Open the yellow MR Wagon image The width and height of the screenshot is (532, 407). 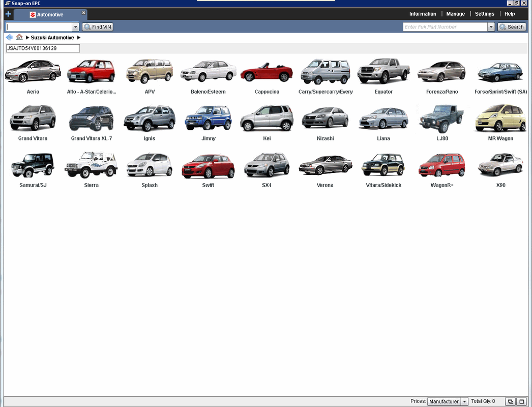coord(500,118)
